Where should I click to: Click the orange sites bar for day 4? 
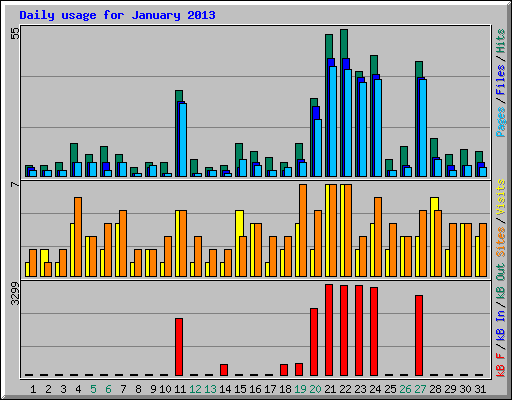click(78, 237)
